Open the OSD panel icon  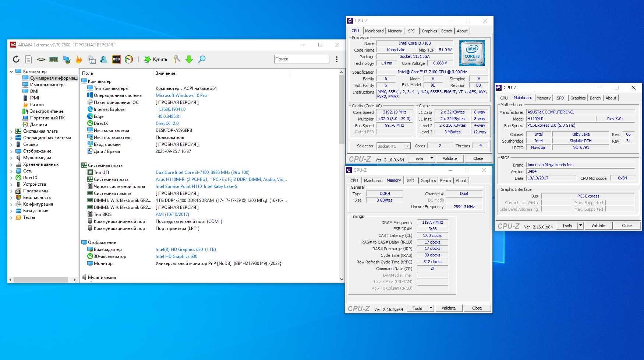(116, 59)
